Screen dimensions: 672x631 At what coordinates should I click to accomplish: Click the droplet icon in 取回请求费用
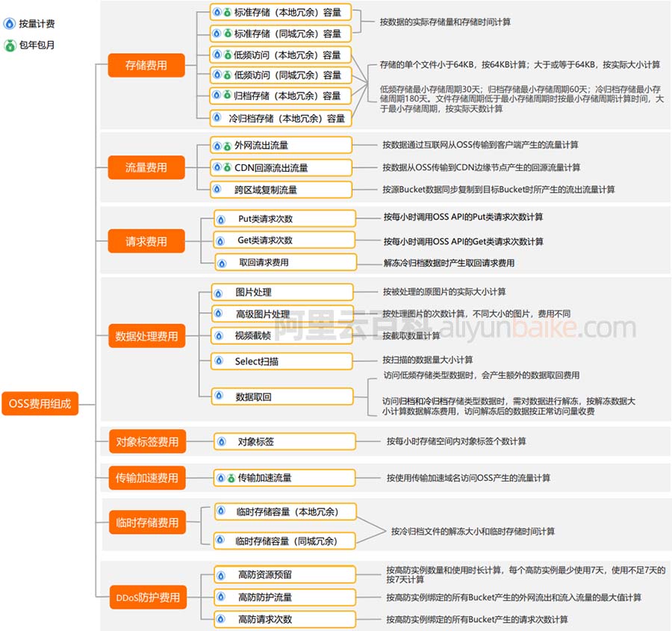point(222,263)
